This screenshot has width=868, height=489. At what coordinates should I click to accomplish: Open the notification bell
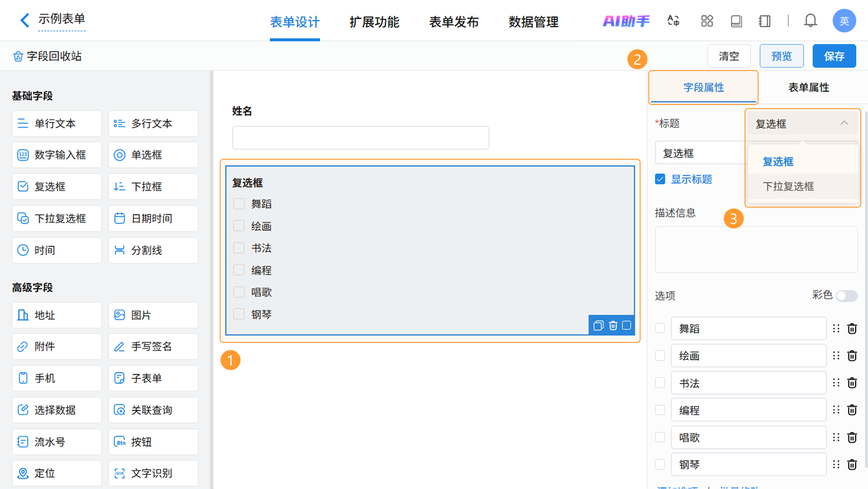tap(810, 21)
